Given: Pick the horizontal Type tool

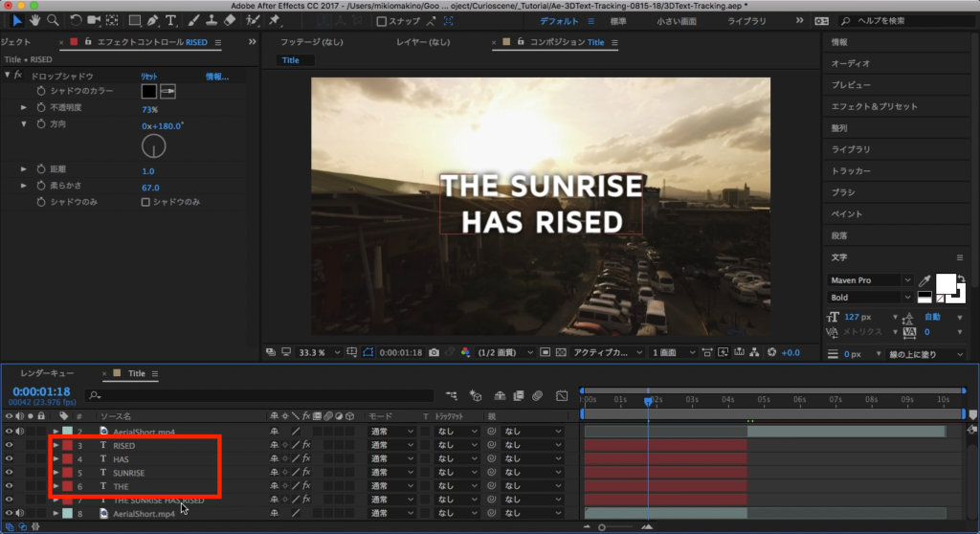Looking at the screenshot, I should pos(171,20).
